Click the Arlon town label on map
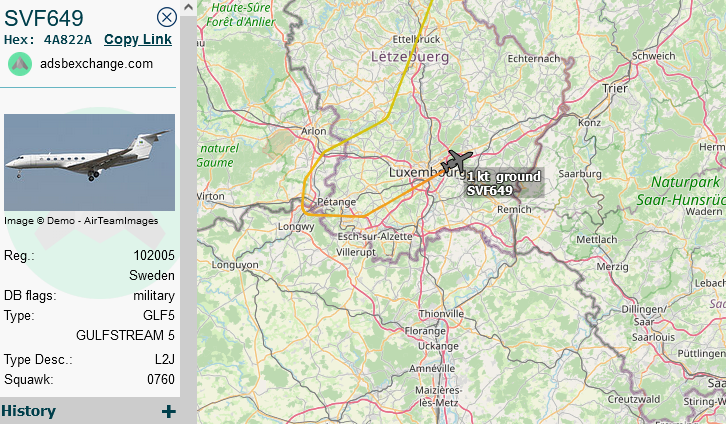This screenshot has height=424, width=726. [x=313, y=131]
